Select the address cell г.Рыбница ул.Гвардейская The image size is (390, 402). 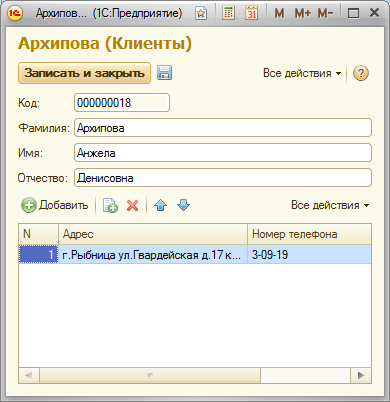click(x=153, y=255)
